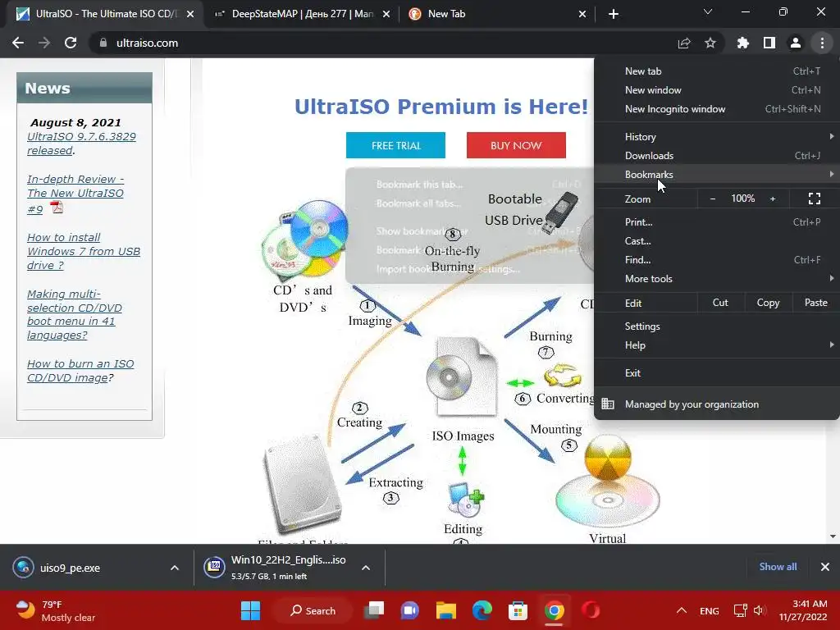This screenshot has height=630, width=840.
Task: Open the UltraISO 9.7.6.3829 released link
Action: coord(81,144)
